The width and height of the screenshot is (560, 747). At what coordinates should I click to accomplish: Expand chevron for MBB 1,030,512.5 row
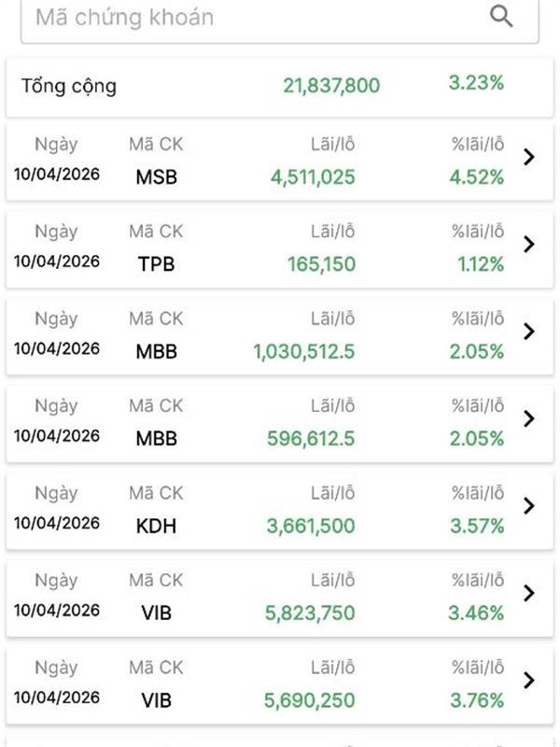coord(529,331)
